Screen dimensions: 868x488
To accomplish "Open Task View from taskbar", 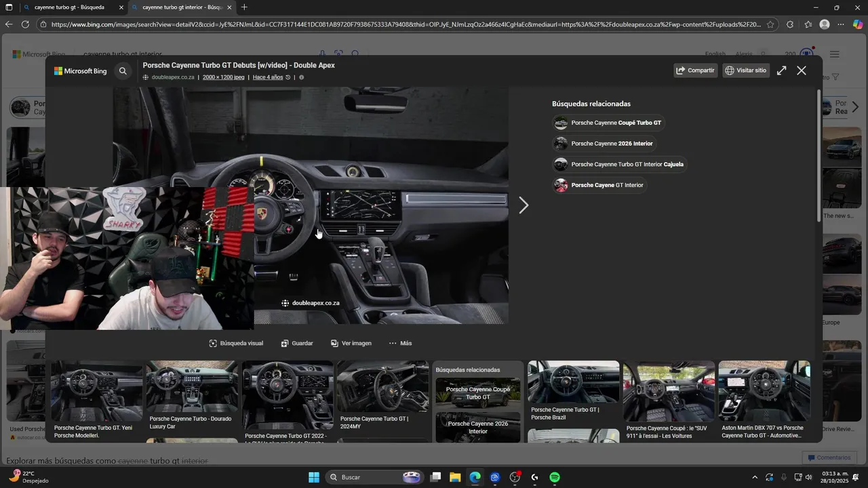I will 436,477.
